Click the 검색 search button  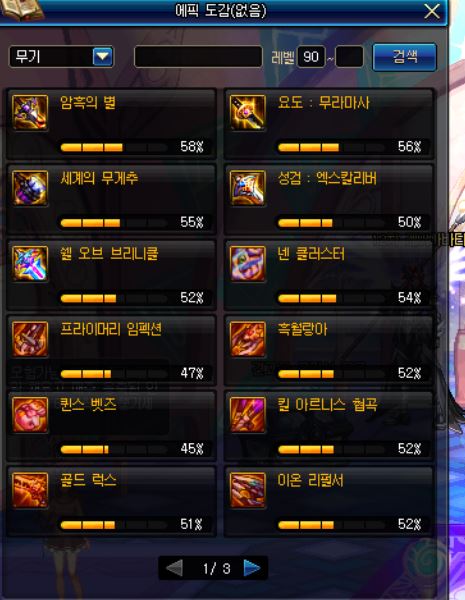(x=405, y=57)
